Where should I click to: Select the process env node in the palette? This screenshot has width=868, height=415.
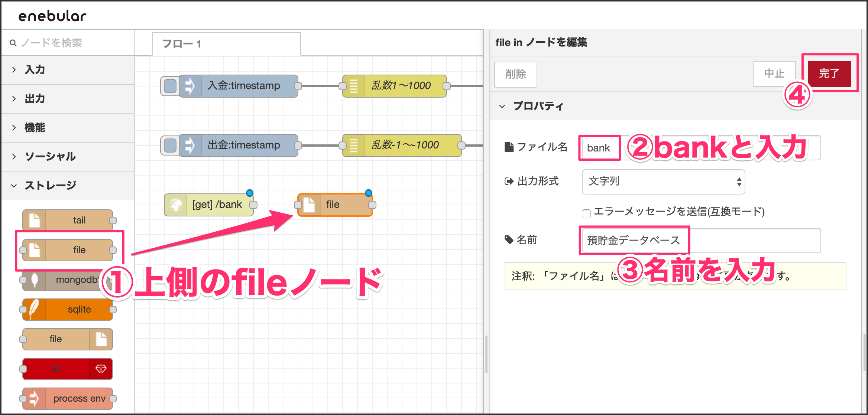(x=68, y=398)
